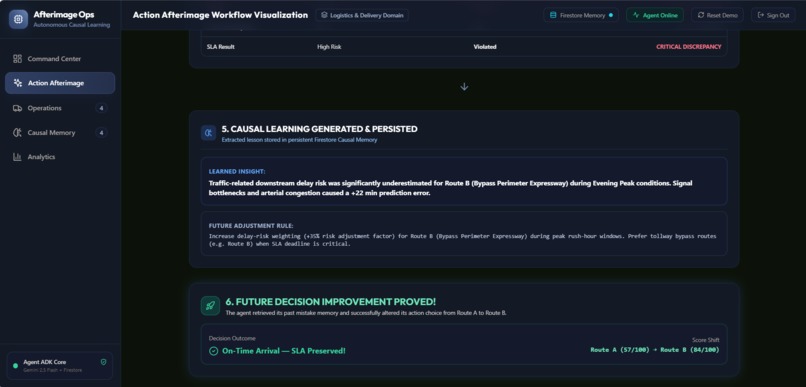Click the Sign Out button
The image size is (806, 387).
pyautogui.click(x=773, y=15)
